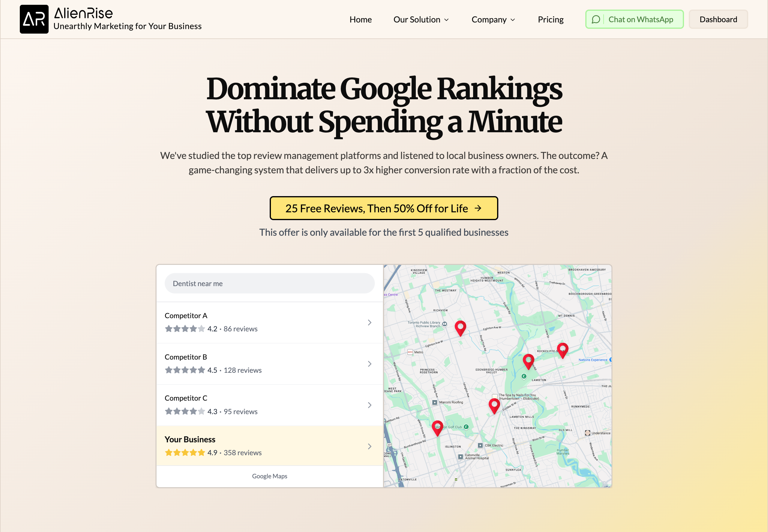Click the Marco's Roofing map marker icon

434,402
